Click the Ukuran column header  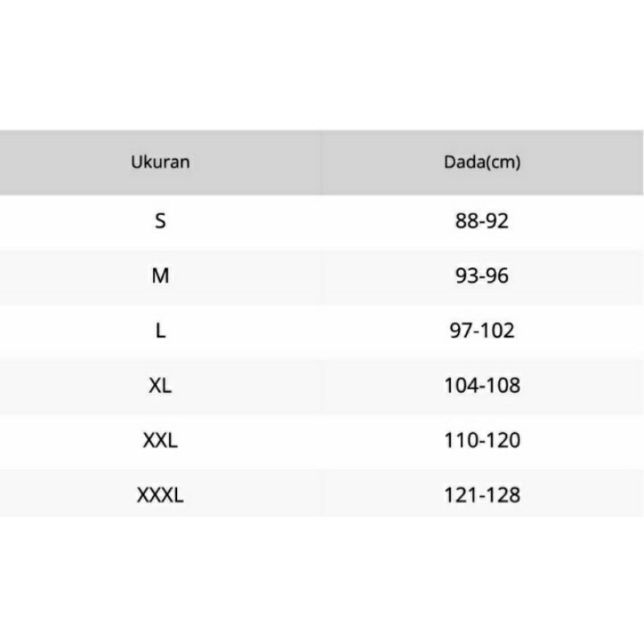tap(160, 162)
